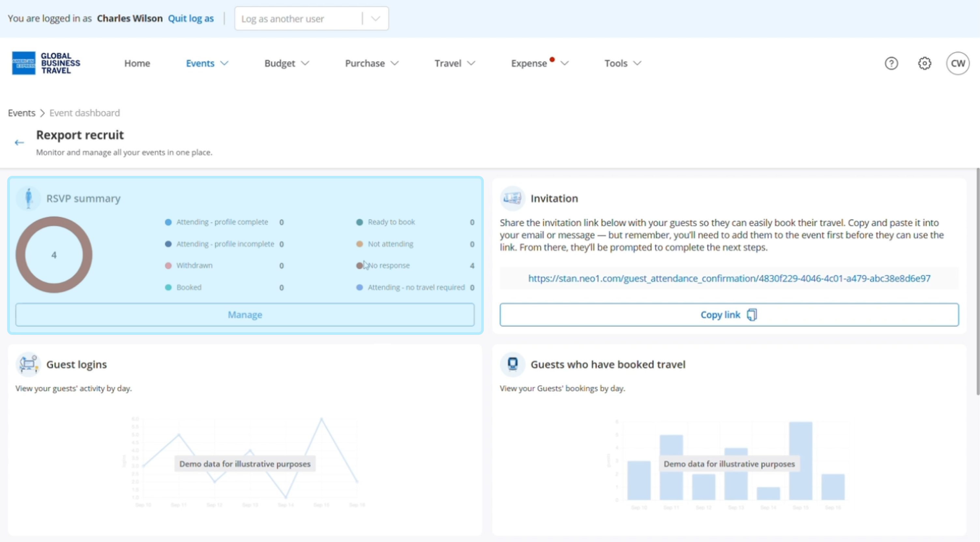Click the No response legend color dot

click(359, 266)
